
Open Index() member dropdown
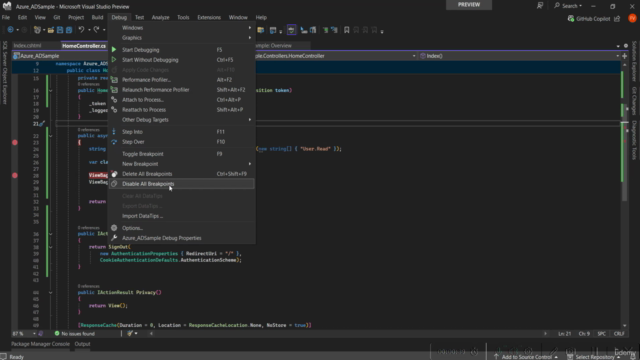pos(519,56)
